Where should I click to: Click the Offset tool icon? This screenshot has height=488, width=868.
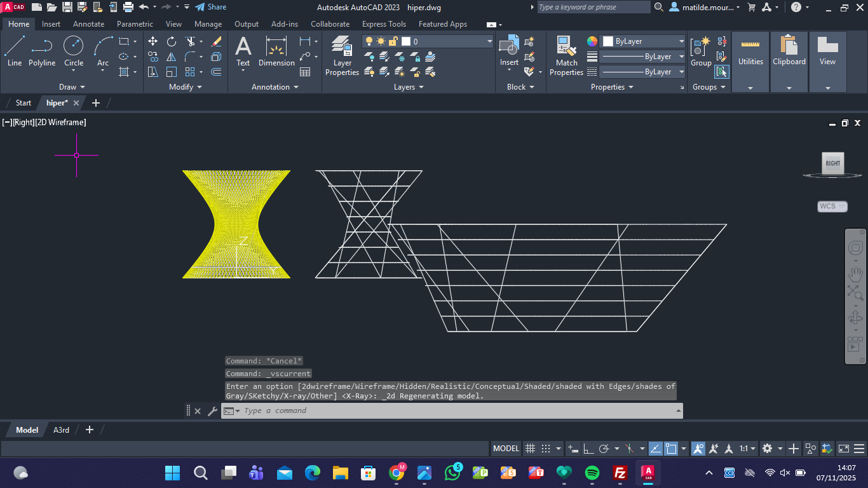tap(217, 72)
